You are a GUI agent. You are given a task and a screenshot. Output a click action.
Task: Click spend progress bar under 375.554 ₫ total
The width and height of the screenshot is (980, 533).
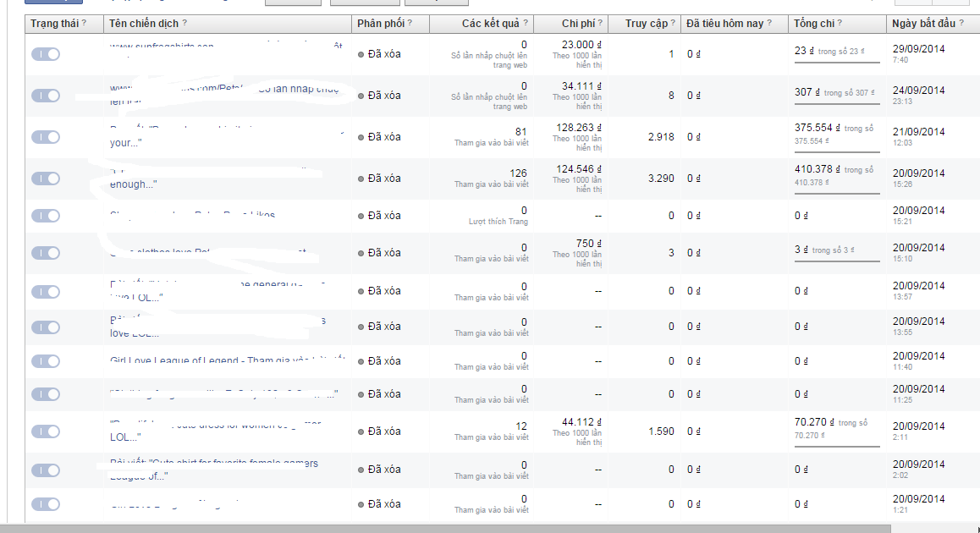(837, 151)
